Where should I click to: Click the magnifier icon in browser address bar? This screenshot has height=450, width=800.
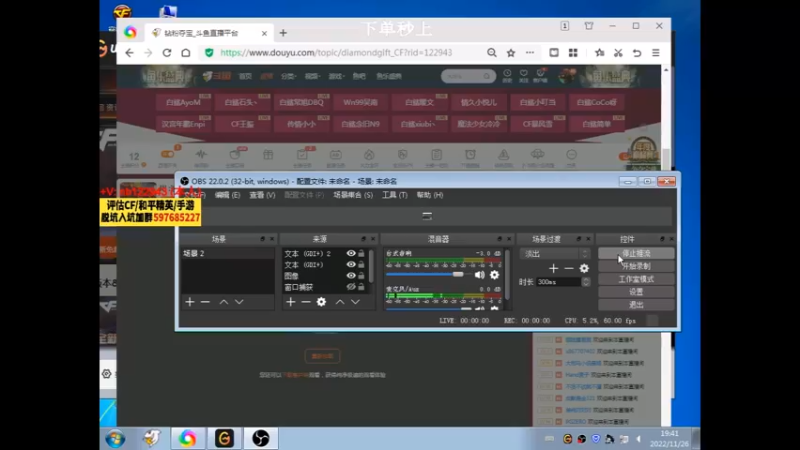click(491, 53)
